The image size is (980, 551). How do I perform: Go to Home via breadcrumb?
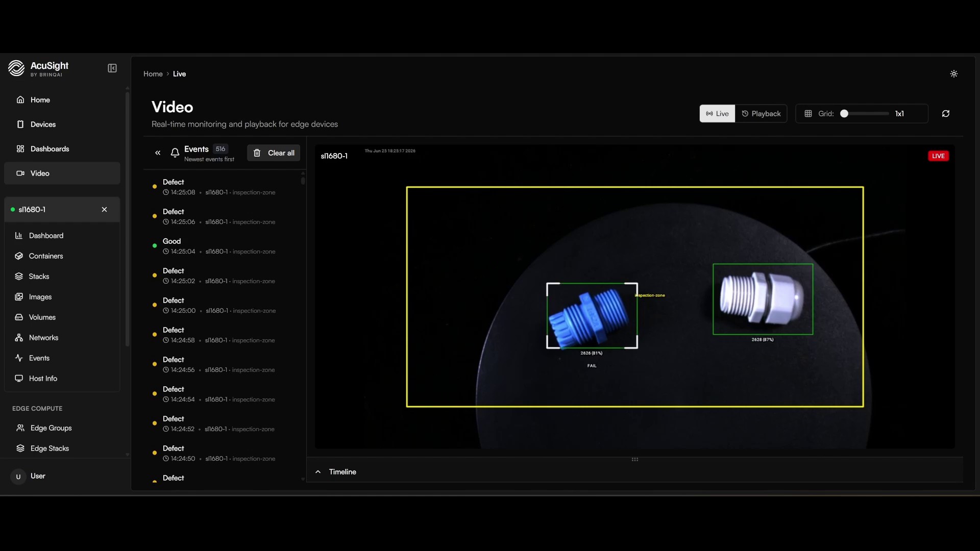click(x=153, y=74)
